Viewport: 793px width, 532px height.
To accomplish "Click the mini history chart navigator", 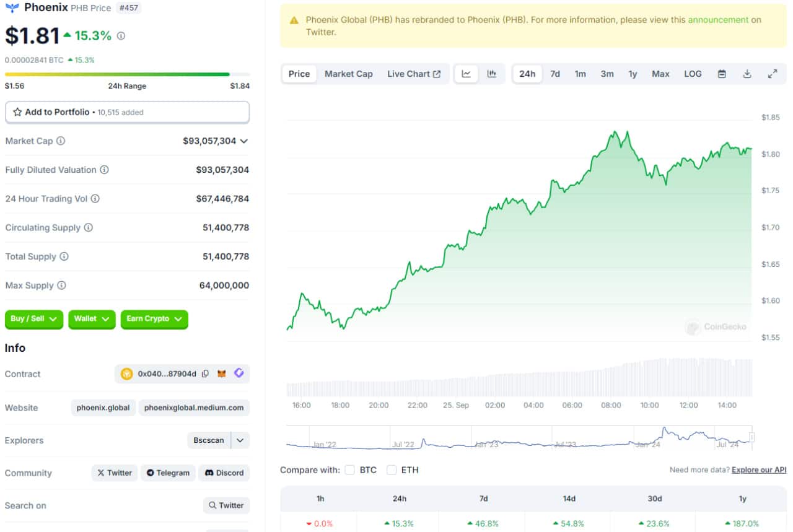I will 519,437.
